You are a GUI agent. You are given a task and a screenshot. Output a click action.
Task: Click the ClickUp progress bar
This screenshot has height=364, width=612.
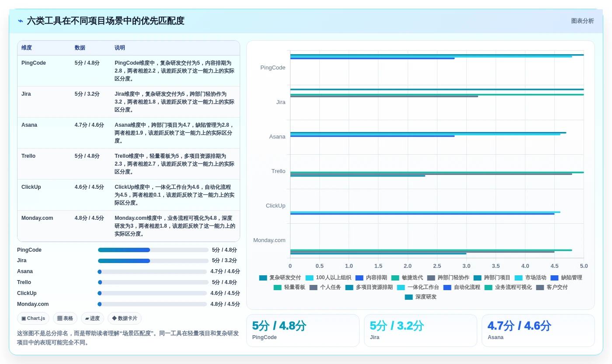(x=152, y=293)
